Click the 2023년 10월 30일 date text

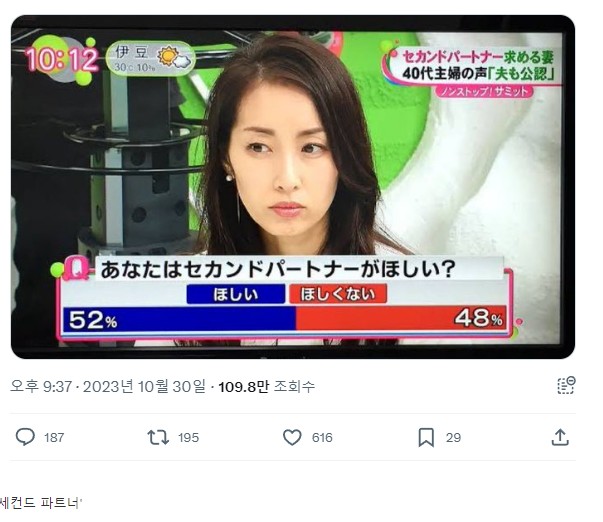144,387
